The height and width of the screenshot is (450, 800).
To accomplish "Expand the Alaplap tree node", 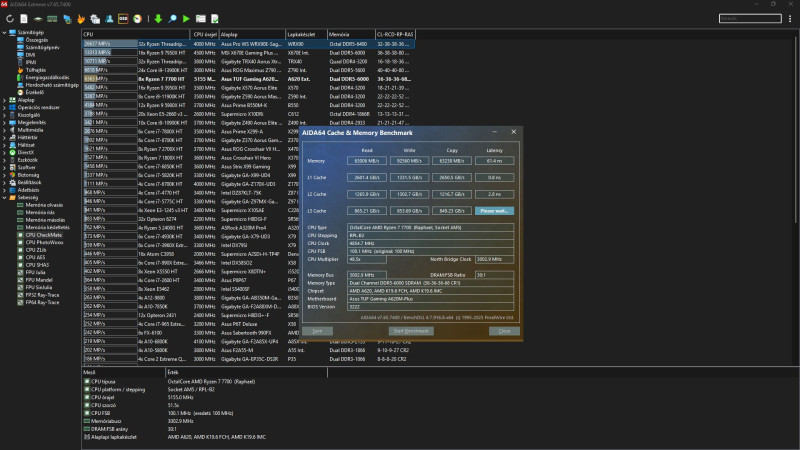I will (x=5, y=100).
